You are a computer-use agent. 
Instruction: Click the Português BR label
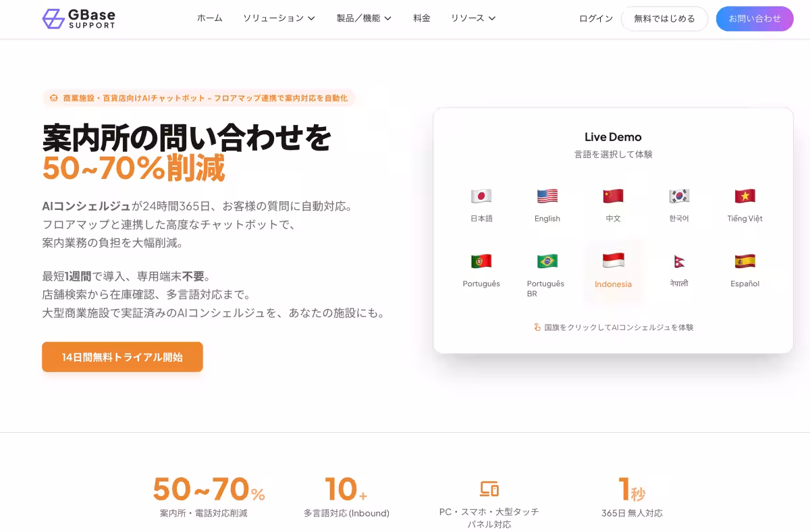point(545,289)
